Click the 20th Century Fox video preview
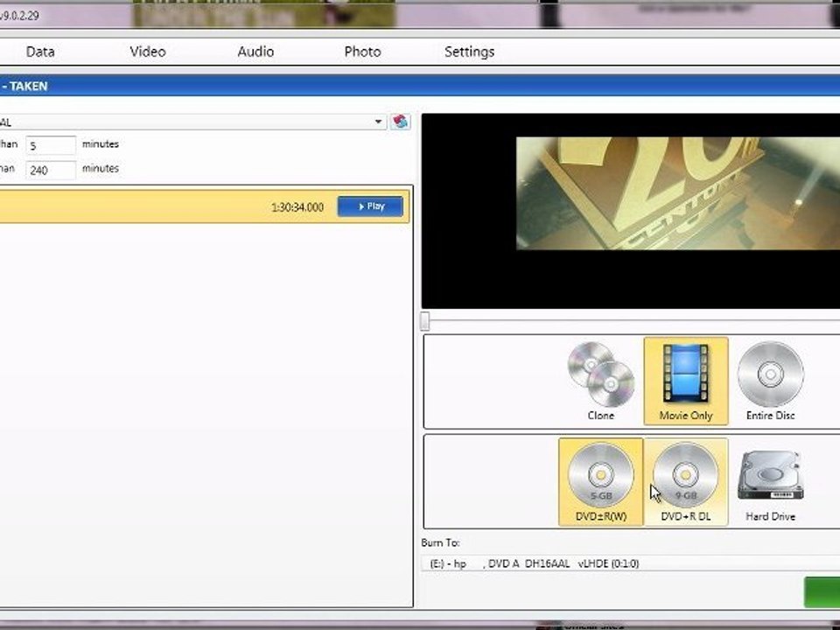 (x=631, y=211)
